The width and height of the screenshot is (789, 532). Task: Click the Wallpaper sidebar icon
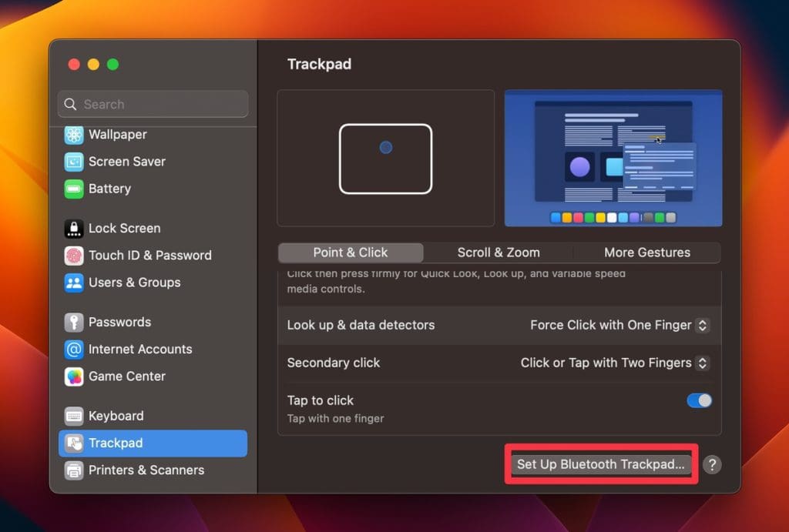pos(74,135)
